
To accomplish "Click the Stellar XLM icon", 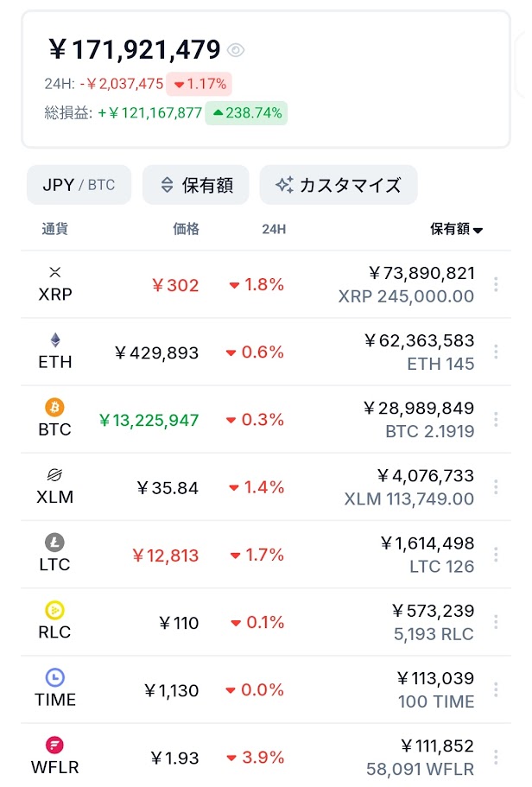I will pyautogui.click(x=55, y=474).
